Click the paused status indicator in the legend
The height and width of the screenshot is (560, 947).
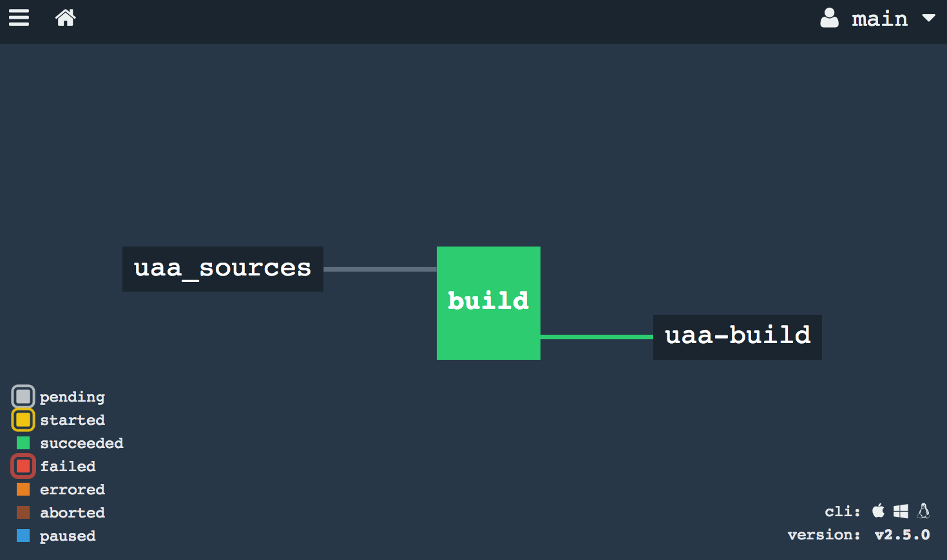(23, 536)
